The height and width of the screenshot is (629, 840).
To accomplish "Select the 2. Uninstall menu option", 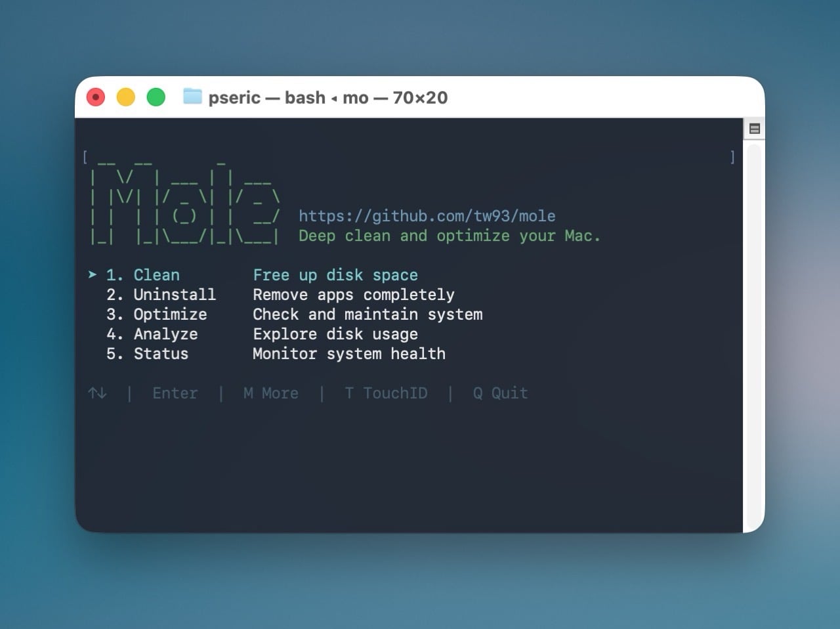I will pyautogui.click(x=161, y=295).
